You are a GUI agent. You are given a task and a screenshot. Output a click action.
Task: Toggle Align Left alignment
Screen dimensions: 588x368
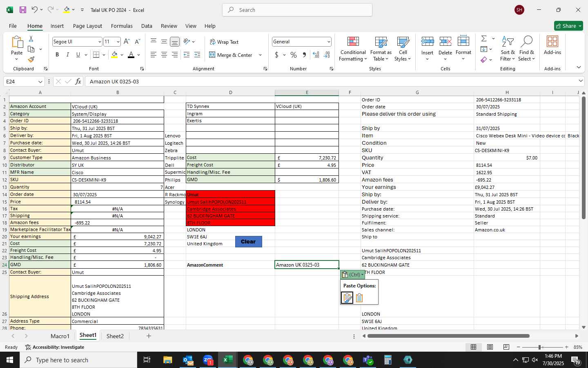click(154, 55)
